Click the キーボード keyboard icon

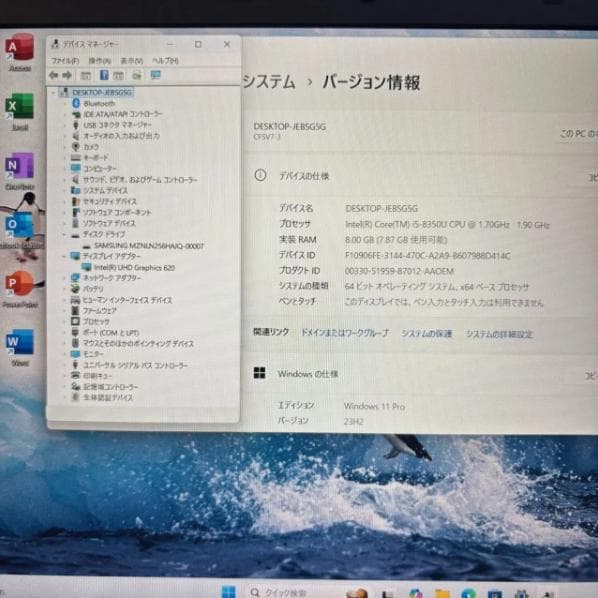[x=76, y=158]
